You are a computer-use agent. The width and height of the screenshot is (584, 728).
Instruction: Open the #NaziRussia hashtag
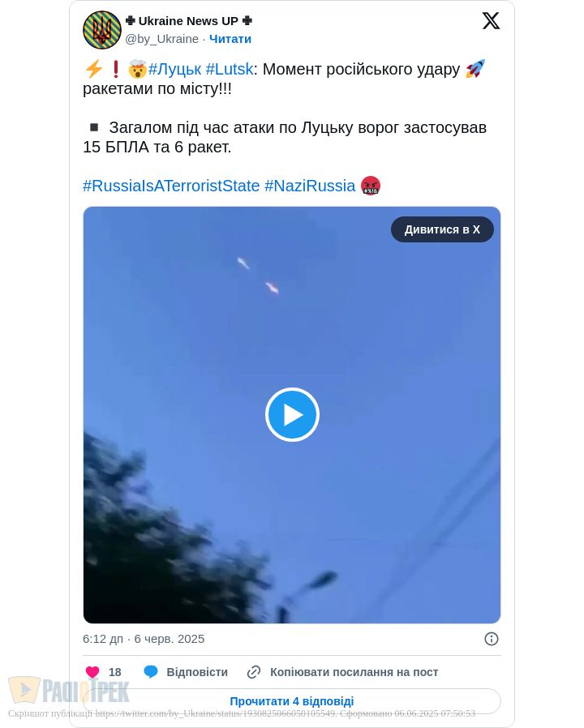(x=310, y=186)
